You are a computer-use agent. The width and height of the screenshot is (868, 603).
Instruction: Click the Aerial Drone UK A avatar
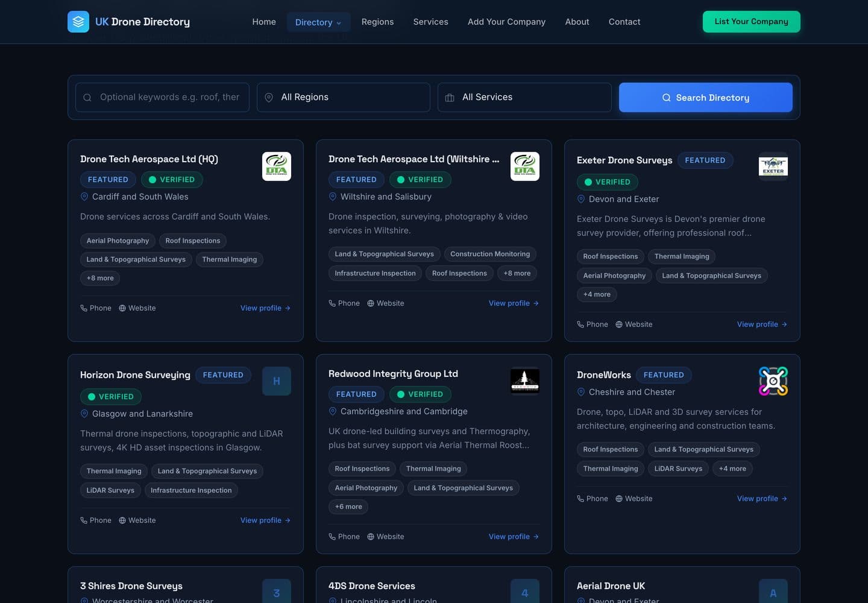click(x=773, y=591)
